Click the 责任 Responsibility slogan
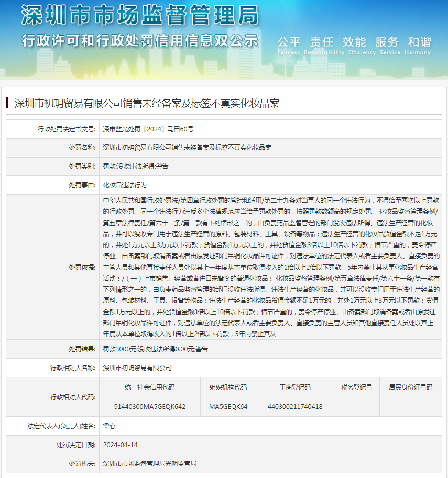The image size is (448, 478). point(324,46)
